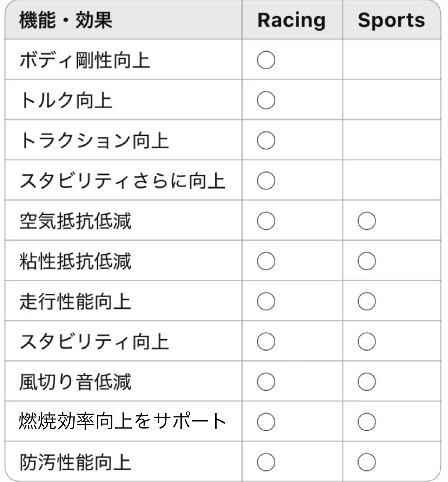Click Racing circle in トラクション向上 row
The image size is (448, 482).
(x=266, y=140)
